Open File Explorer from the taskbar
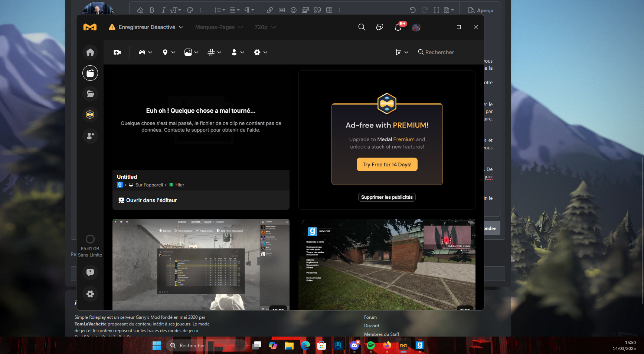 (x=289, y=345)
